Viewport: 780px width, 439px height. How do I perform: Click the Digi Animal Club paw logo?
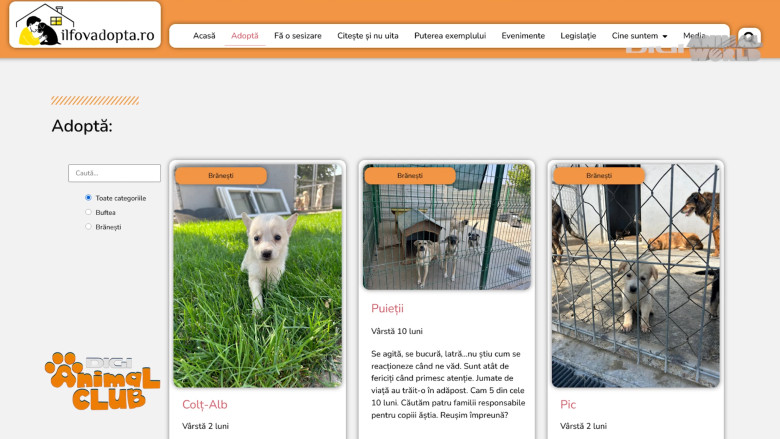tap(102, 381)
